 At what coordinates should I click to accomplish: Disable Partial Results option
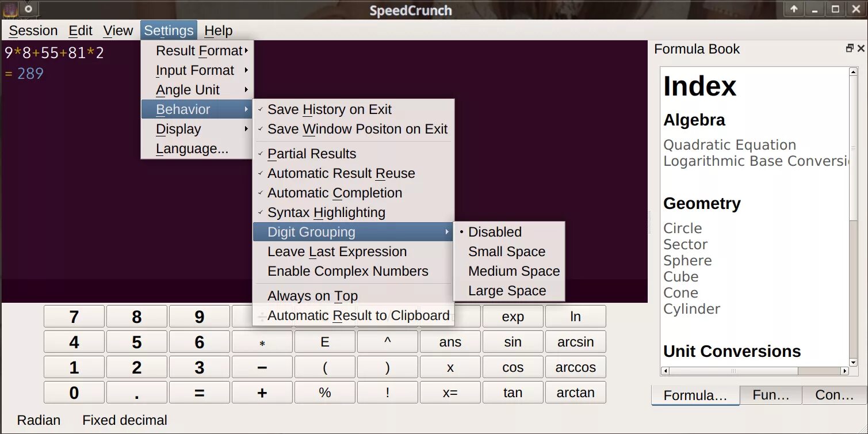pos(354,154)
